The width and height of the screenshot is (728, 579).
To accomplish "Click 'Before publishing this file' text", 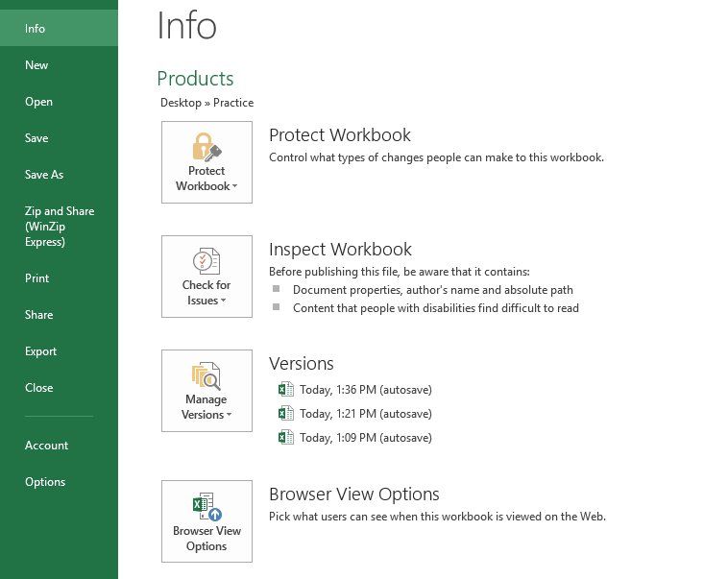I will (x=400, y=272).
